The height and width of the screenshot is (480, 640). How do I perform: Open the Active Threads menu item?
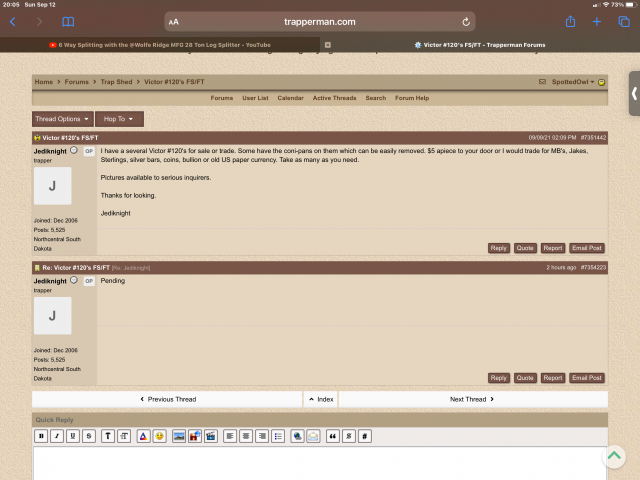tap(334, 98)
